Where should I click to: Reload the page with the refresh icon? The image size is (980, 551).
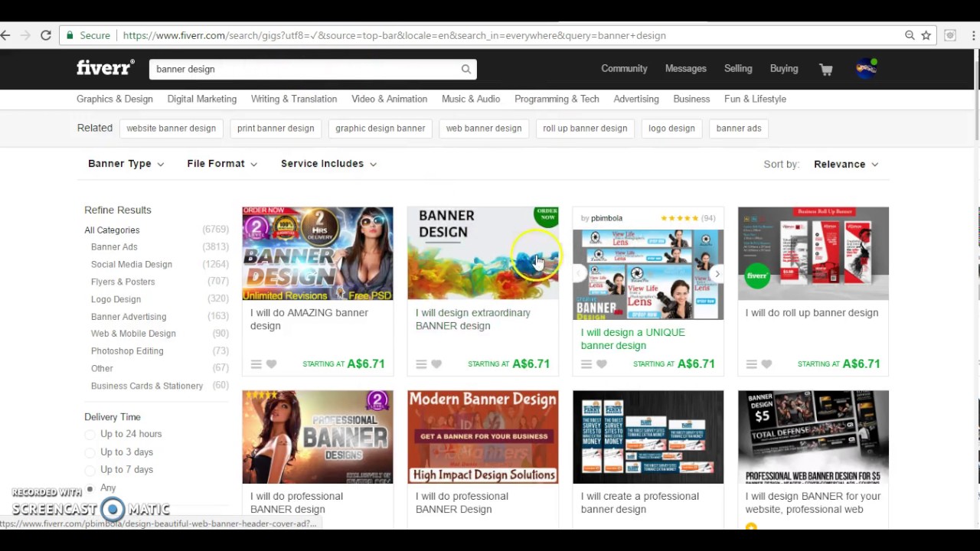pos(46,35)
